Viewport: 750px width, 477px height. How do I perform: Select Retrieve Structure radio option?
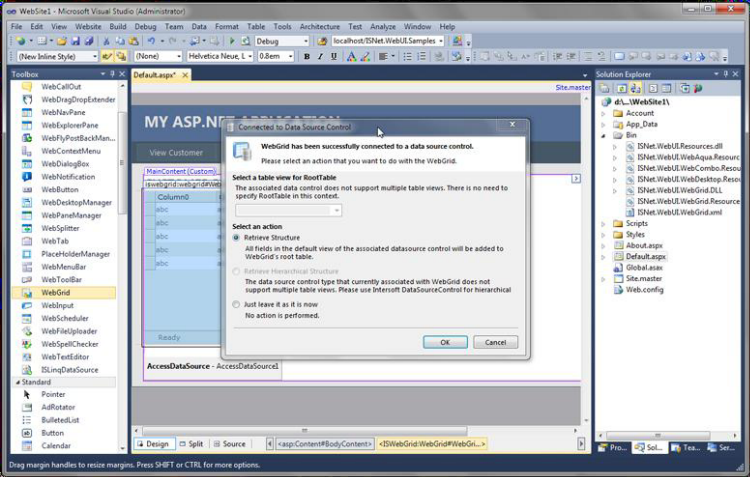tap(236, 237)
